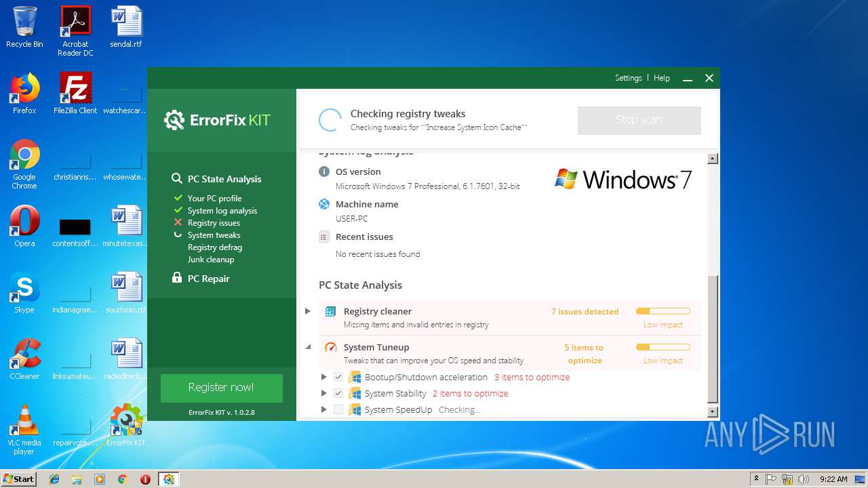Select Junk cleanup step
Image resolution: width=868 pixels, height=488 pixels.
(x=211, y=260)
